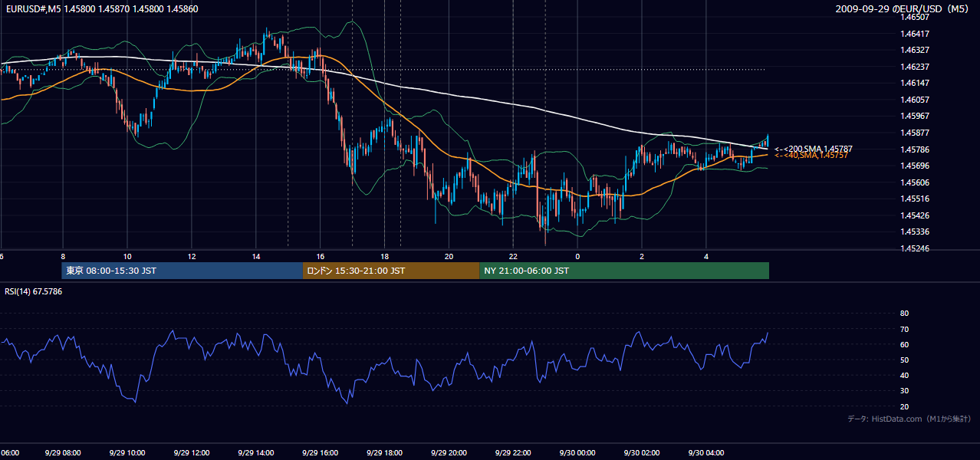Click the 1.45516 price axis label
This screenshot has height=460, width=980.
click(914, 199)
